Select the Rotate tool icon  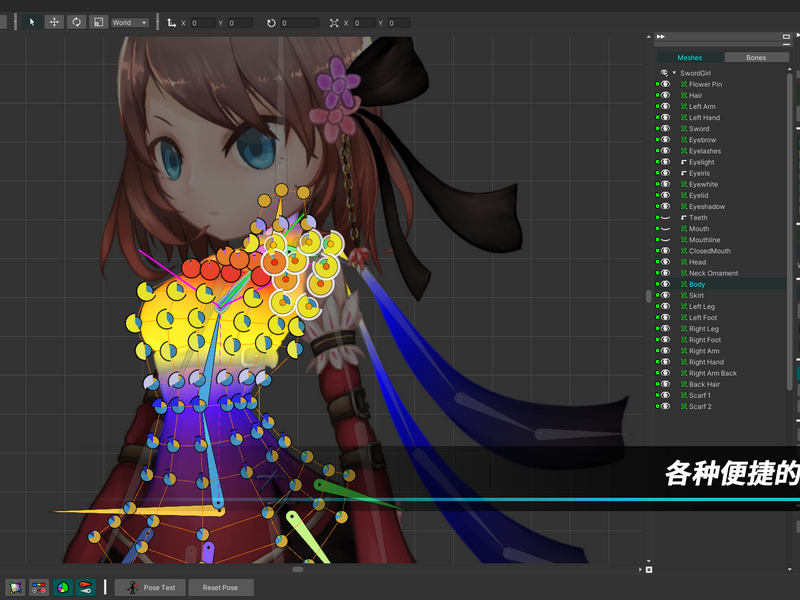[x=77, y=22]
